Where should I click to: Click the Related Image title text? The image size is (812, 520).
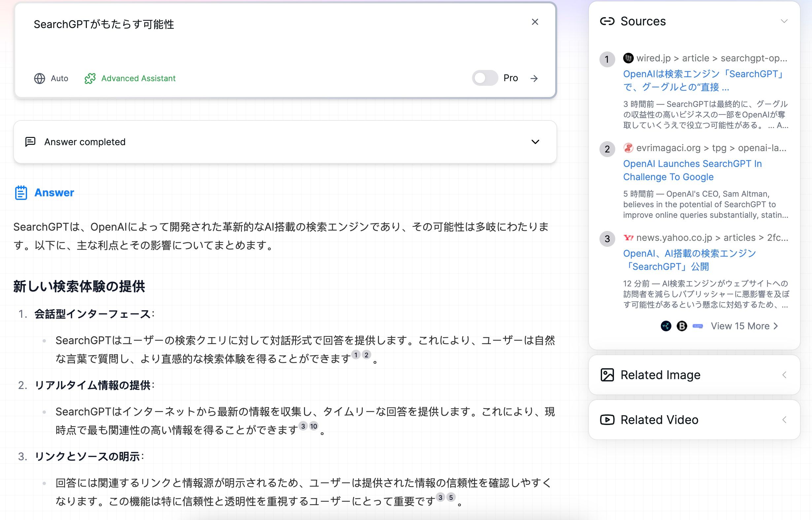(x=660, y=375)
